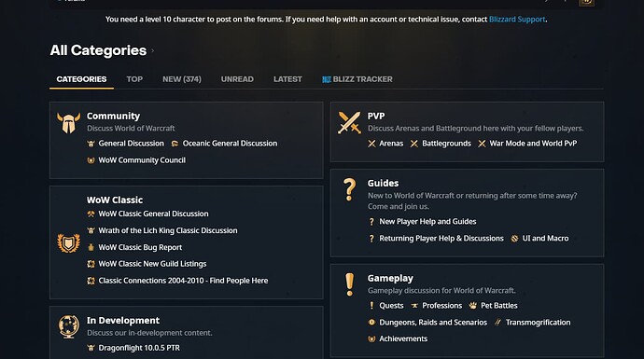Viewport: 644px width, 359px height.
Task: Click the Guides category heading
Action: pos(383,183)
